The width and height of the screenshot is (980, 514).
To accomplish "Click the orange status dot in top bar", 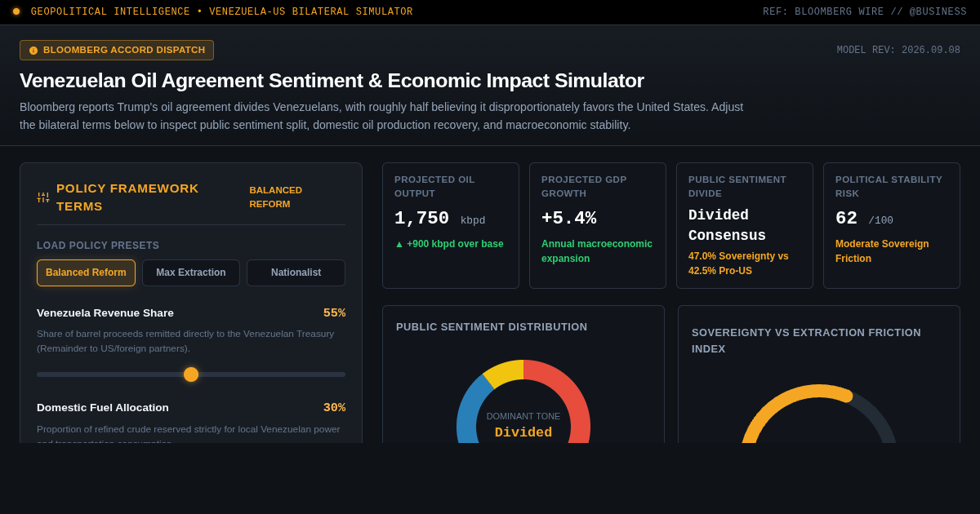I will pyautogui.click(x=16, y=11).
